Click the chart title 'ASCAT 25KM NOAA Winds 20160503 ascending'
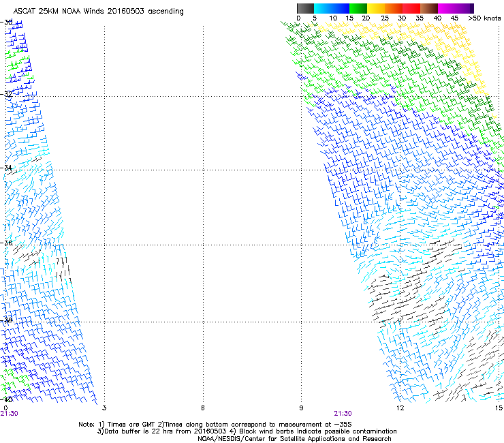Viewport: 504px width, 443px height. (x=98, y=12)
